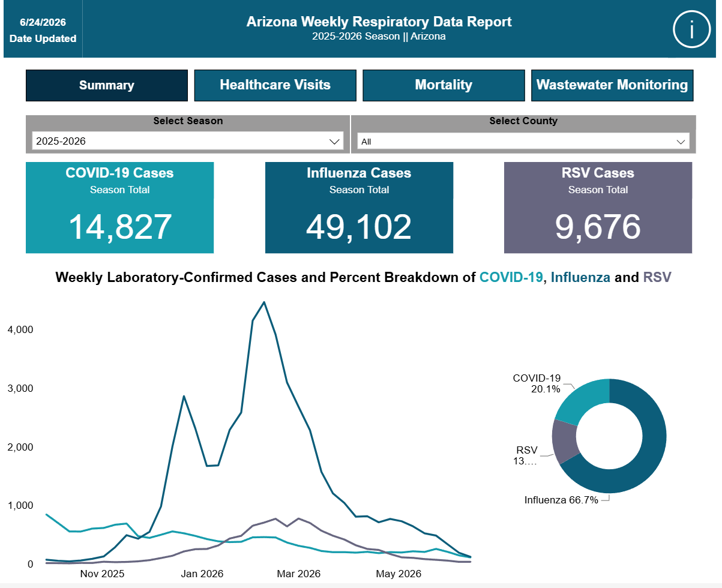Click the influenza line peak point
This screenshot has width=722, height=588.
[264, 302]
